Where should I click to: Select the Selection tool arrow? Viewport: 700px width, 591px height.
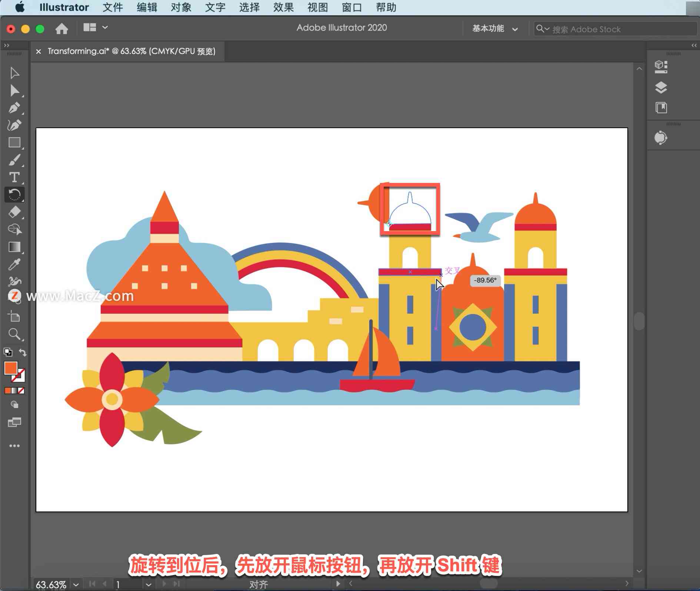(x=14, y=73)
